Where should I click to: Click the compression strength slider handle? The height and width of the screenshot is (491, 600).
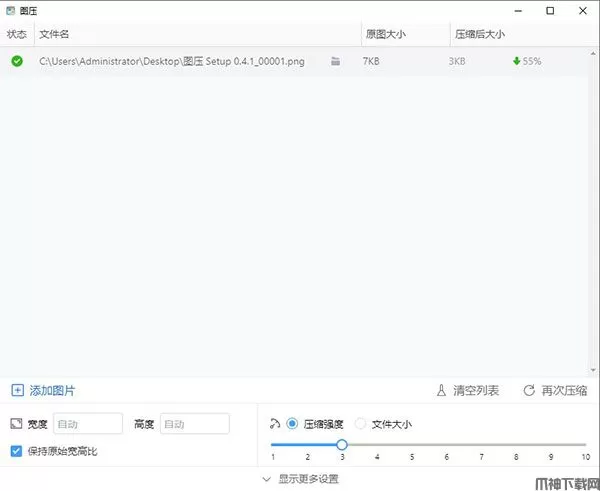[x=342, y=445]
